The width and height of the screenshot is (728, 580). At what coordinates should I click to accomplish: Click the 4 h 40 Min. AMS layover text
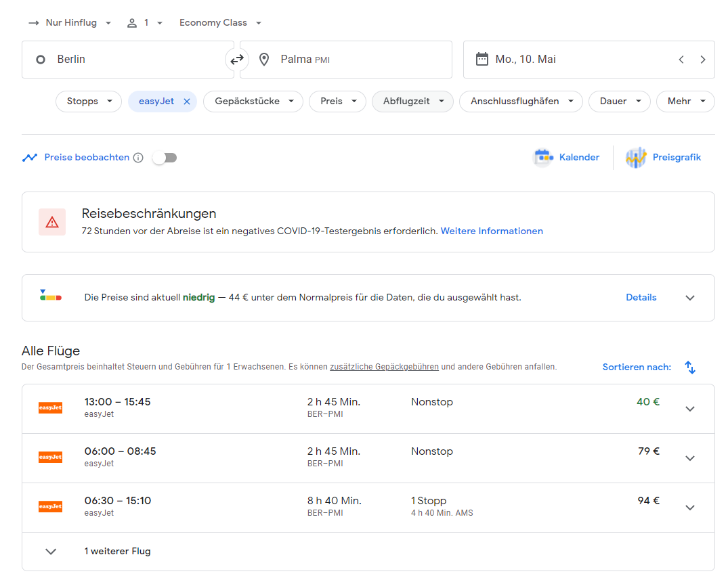(x=442, y=513)
